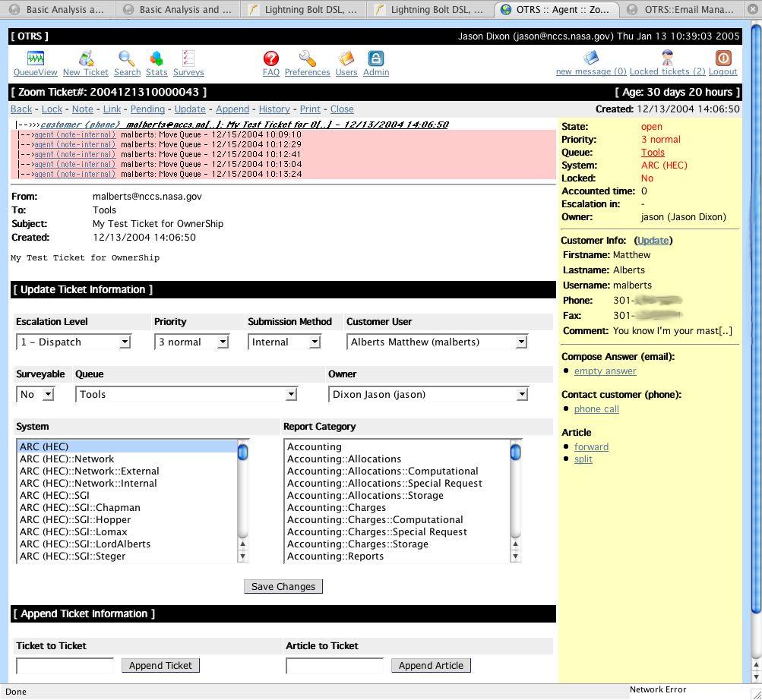This screenshot has width=762, height=700.
Task: Open the Stats icon
Action: click(156, 58)
